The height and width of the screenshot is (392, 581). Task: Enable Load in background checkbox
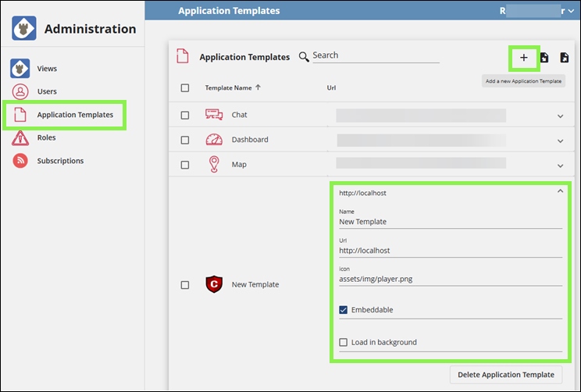(344, 342)
